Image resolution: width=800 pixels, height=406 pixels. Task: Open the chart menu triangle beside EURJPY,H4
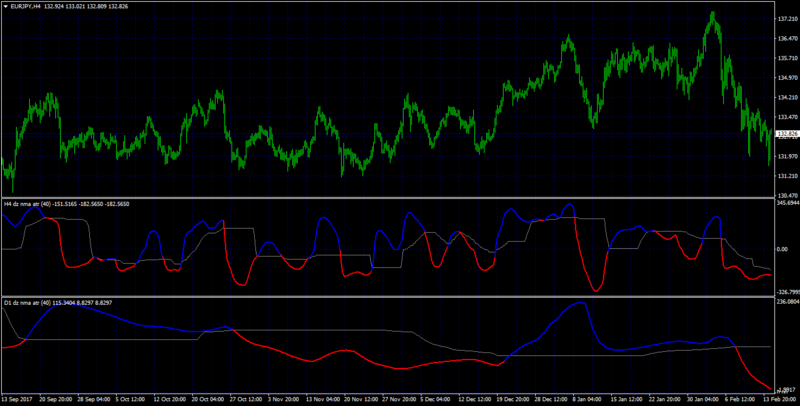[x=6, y=7]
